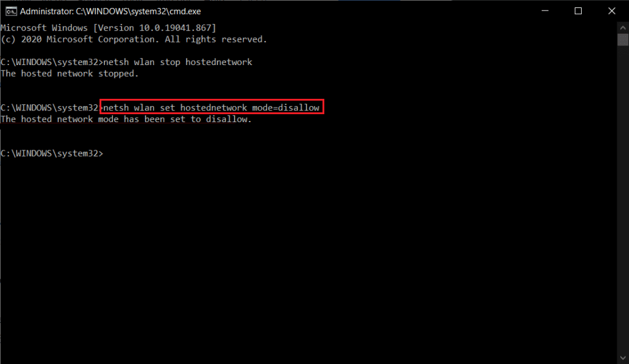This screenshot has height=364, width=629.
Task: Click the empty scrollbar track below thumb
Action: pos(623,199)
